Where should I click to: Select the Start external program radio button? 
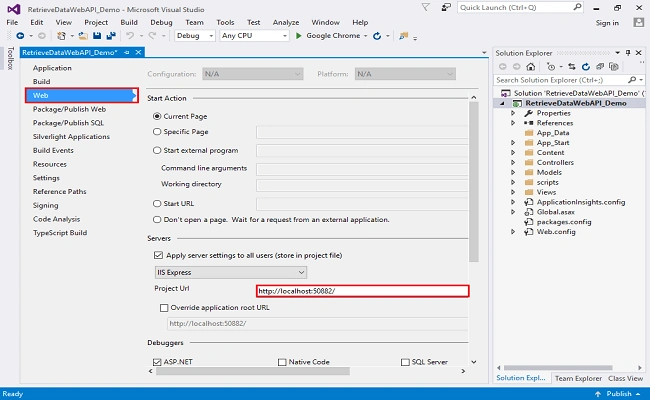click(x=157, y=150)
